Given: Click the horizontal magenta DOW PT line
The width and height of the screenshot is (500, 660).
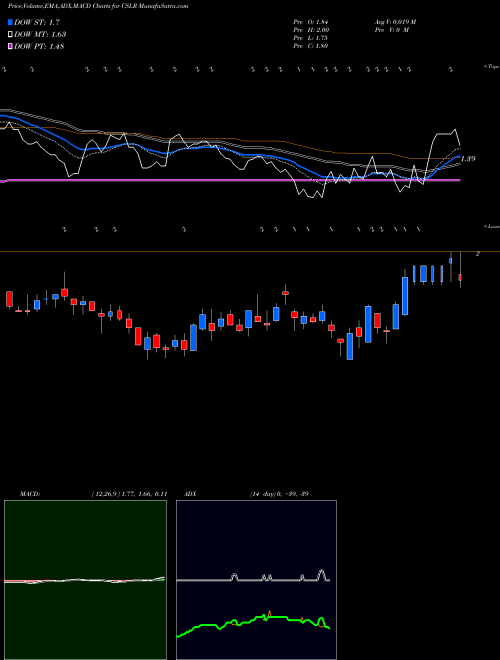Looking at the screenshot, I should coord(230,180).
